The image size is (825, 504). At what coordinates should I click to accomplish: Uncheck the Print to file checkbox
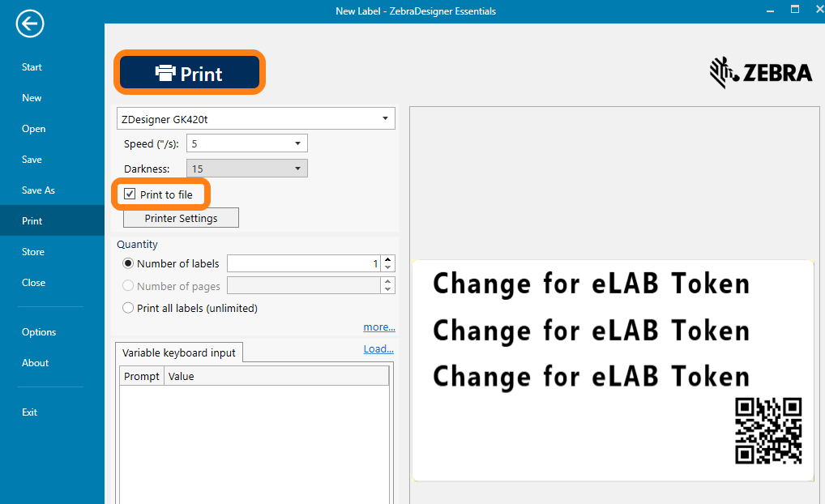(x=130, y=194)
